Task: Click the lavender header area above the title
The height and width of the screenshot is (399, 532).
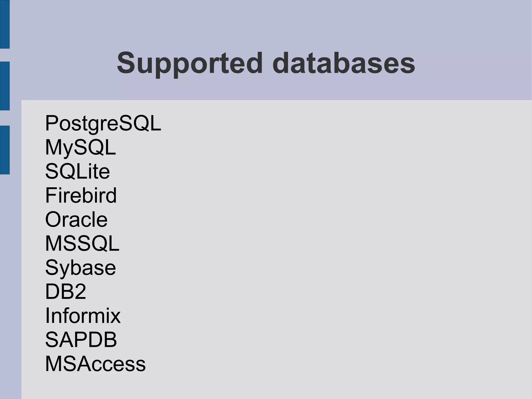Action: point(260,21)
